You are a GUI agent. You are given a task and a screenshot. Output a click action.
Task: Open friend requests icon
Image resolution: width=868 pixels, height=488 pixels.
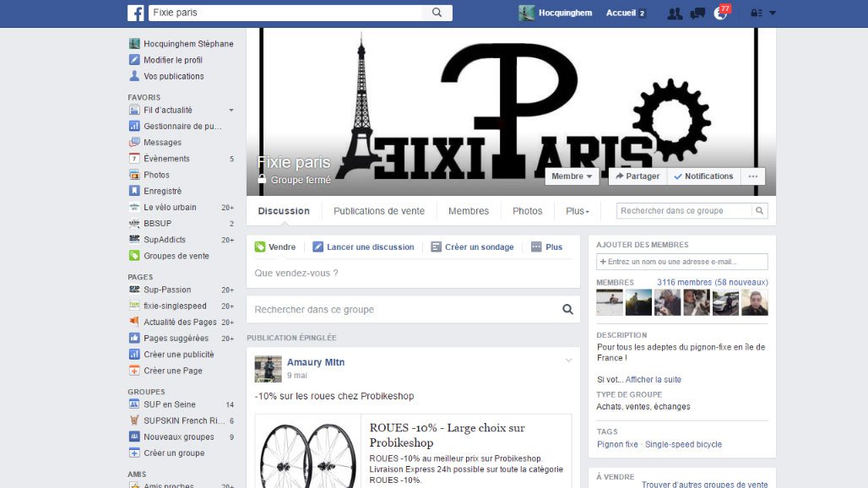(x=674, y=13)
